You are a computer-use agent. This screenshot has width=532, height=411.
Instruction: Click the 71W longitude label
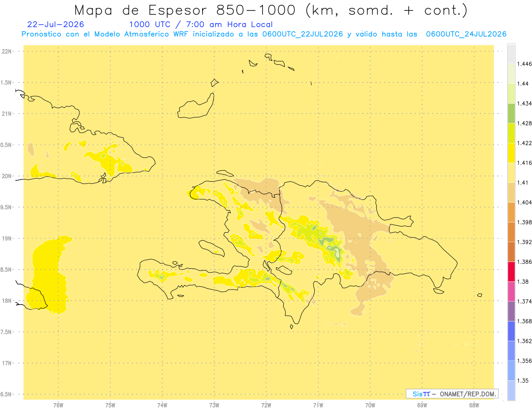click(318, 405)
